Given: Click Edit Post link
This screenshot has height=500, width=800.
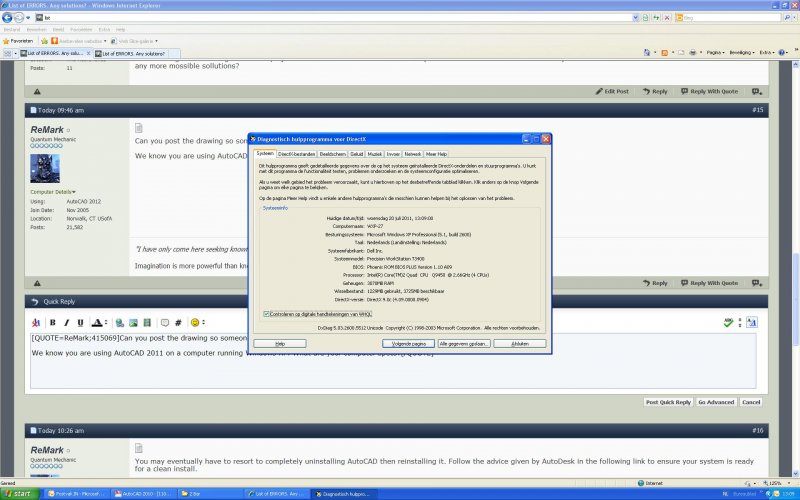Looking at the screenshot, I should coord(612,91).
